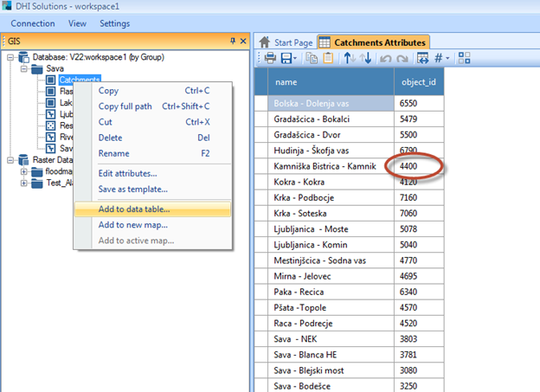Choose Copy from the context menu
The image size is (540, 392).
tap(152, 91)
